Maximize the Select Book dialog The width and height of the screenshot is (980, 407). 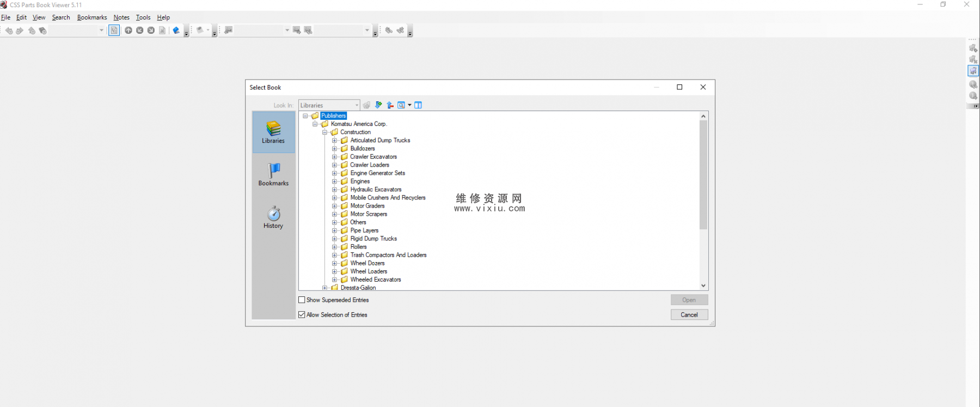679,87
